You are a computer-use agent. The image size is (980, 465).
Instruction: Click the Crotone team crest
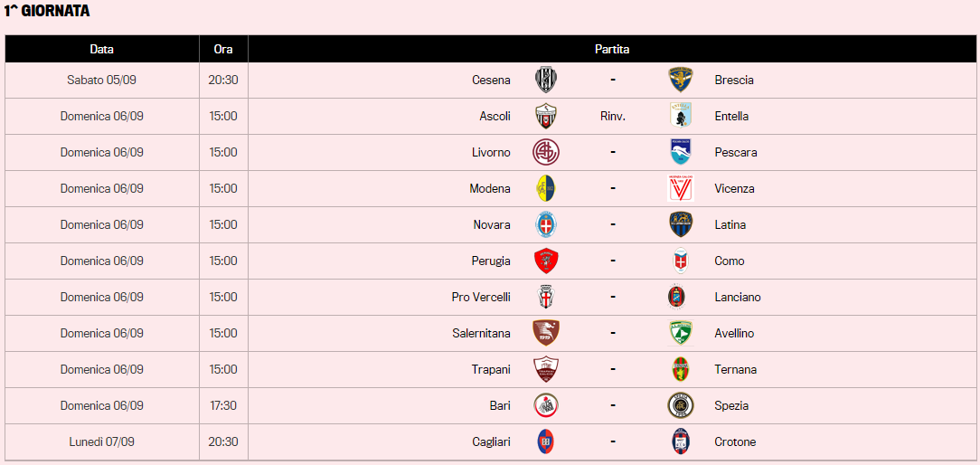pos(680,441)
